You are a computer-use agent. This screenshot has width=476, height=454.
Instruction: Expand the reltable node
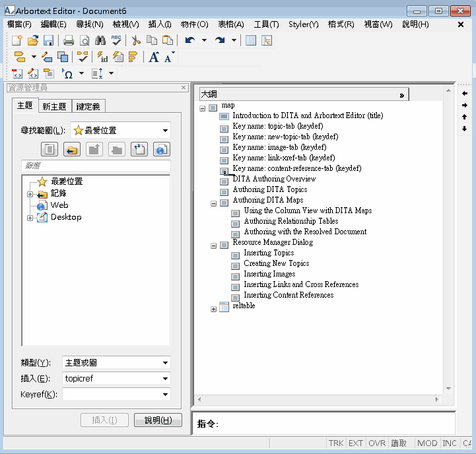[x=214, y=309]
